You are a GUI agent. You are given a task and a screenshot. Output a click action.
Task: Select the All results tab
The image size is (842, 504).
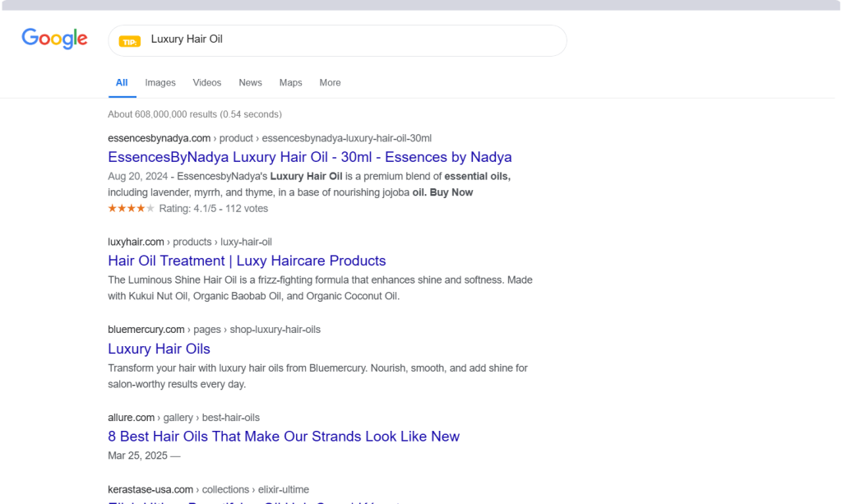tap(122, 83)
